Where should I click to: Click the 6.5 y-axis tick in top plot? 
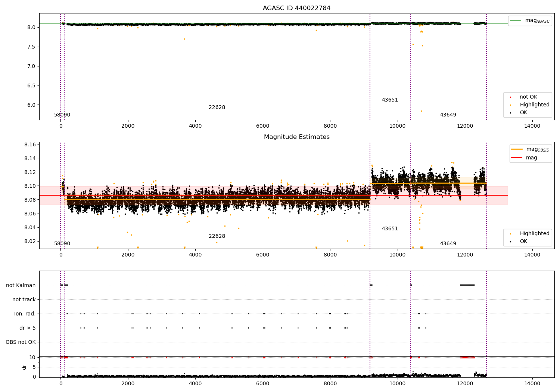tap(31, 85)
